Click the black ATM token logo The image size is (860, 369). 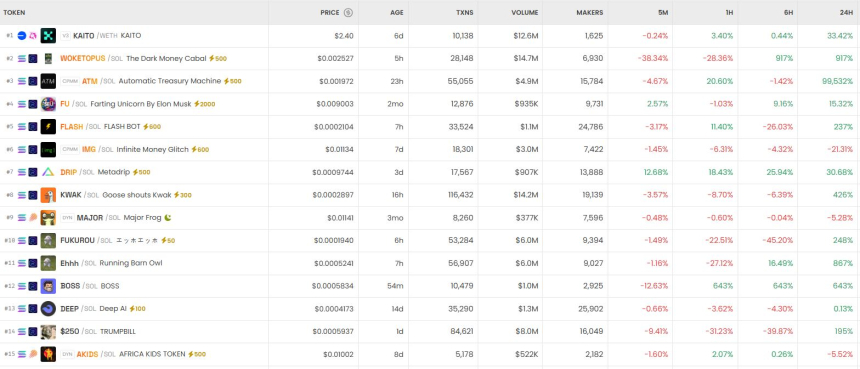(x=48, y=81)
